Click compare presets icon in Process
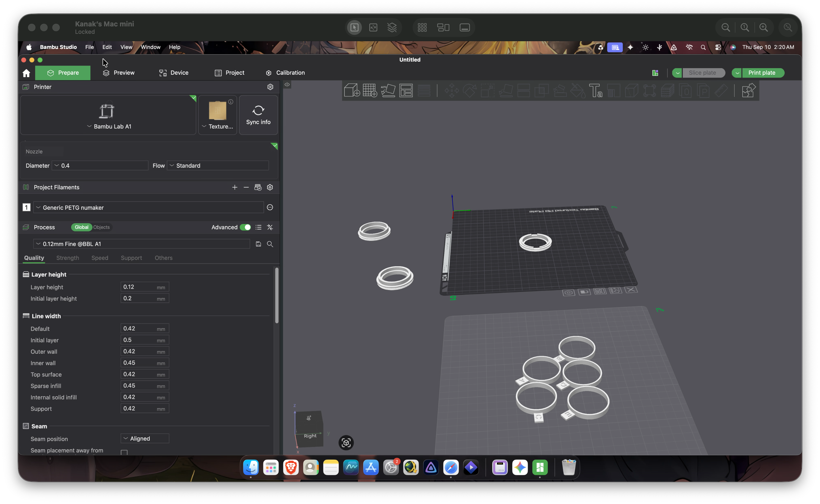Screen dimensions: 820x504 click(x=270, y=227)
